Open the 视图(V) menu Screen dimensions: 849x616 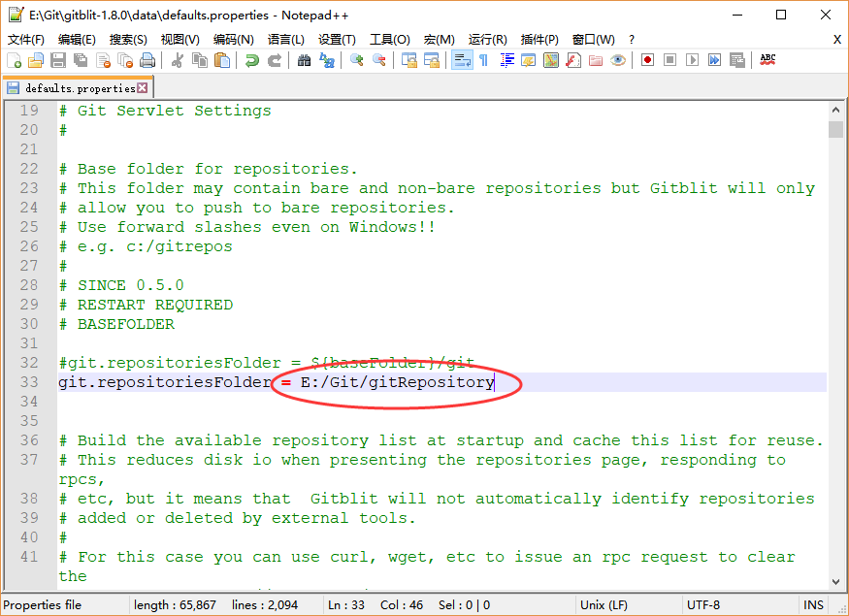180,40
